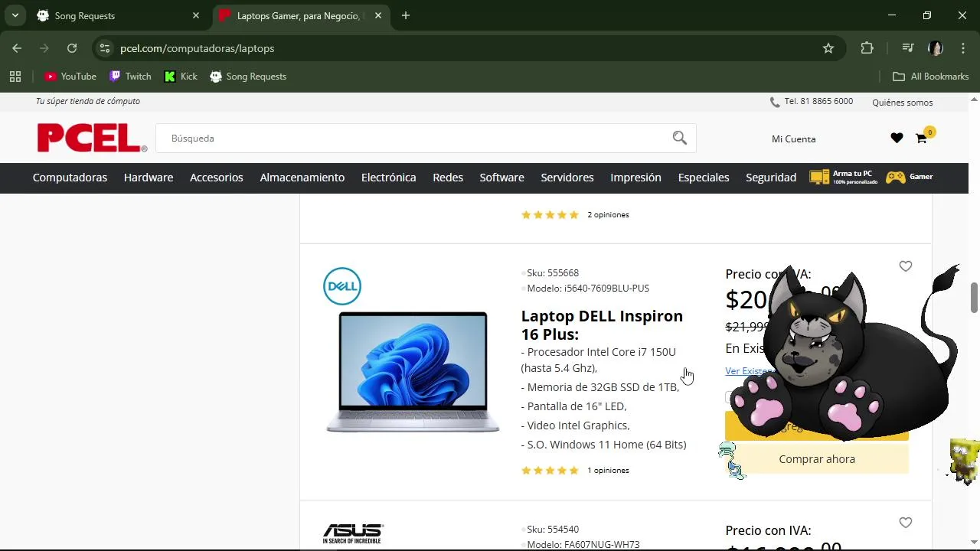Click the Chrome profile avatar
This screenshot has height=551, width=980.
[x=936, y=48]
